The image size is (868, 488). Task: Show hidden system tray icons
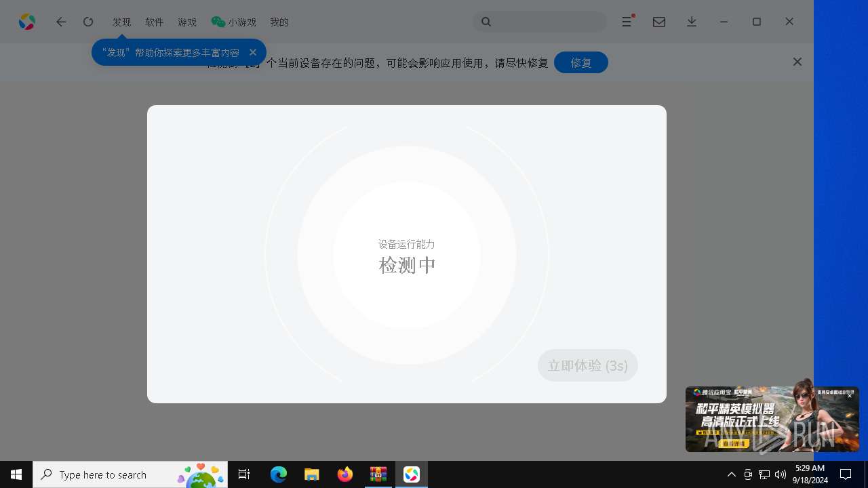pyautogui.click(x=732, y=474)
